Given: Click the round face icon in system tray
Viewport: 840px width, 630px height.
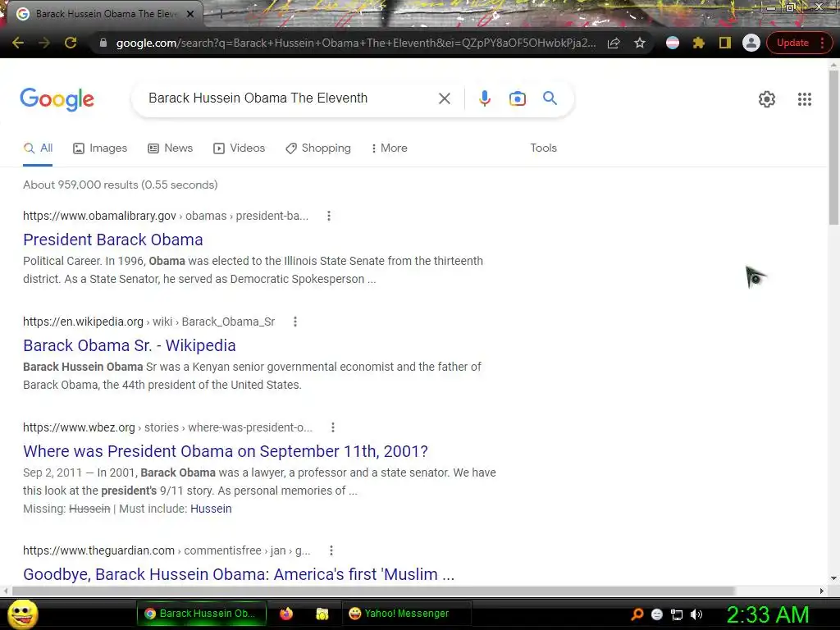Looking at the screenshot, I should pos(657,614).
